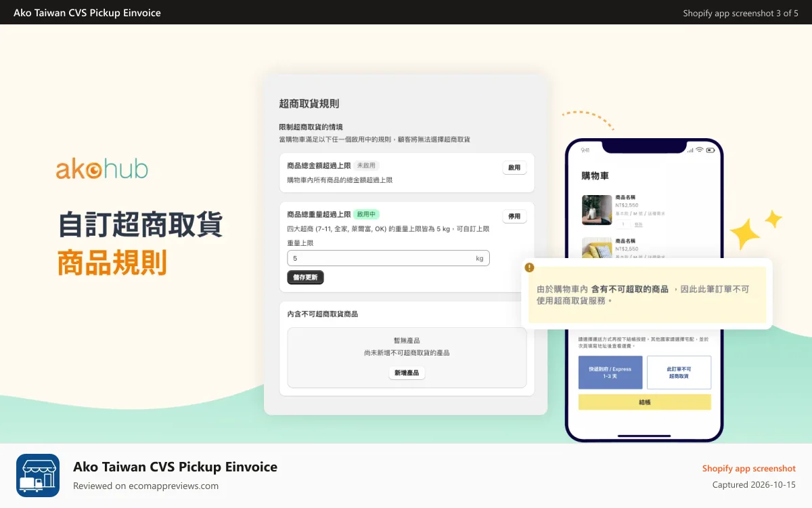Click the yellow 結帳 checkout button
Image resolution: width=812 pixels, height=508 pixels.
644,402
